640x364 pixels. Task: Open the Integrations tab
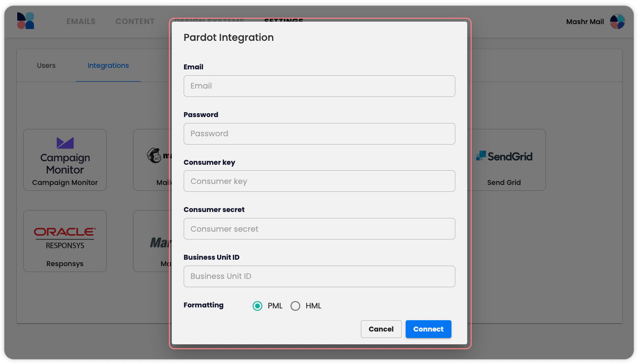pyautogui.click(x=108, y=65)
